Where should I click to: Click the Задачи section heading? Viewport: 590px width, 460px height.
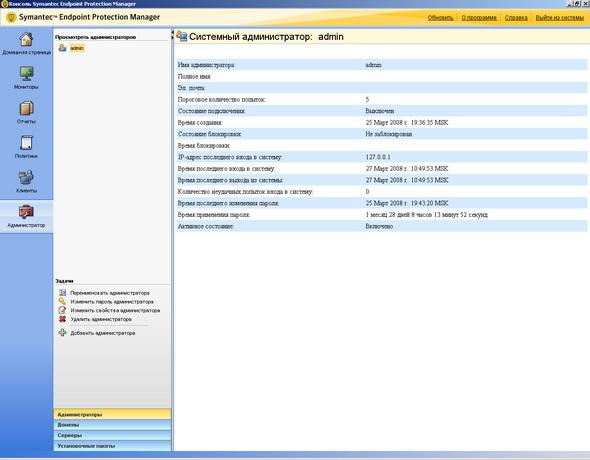click(x=64, y=281)
